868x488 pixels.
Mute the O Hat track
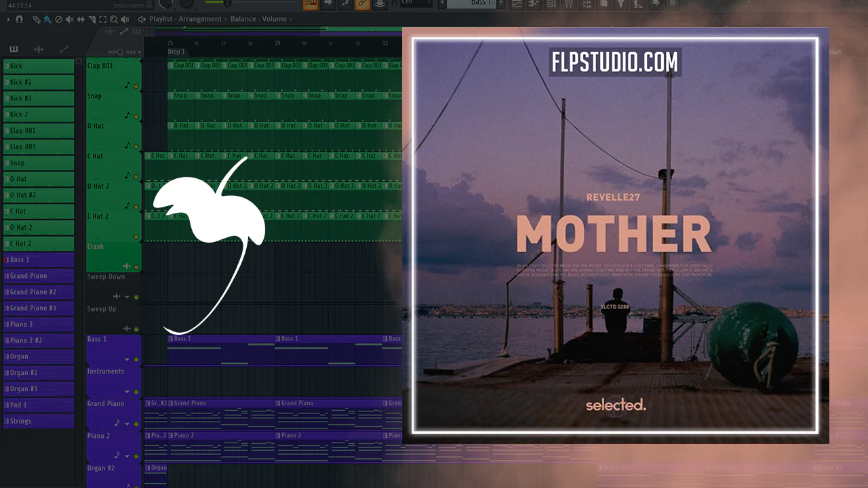(x=136, y=146)
